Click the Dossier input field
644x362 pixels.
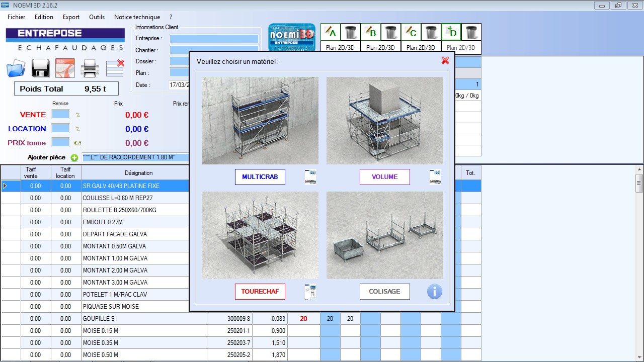click(x=180, y=61)
